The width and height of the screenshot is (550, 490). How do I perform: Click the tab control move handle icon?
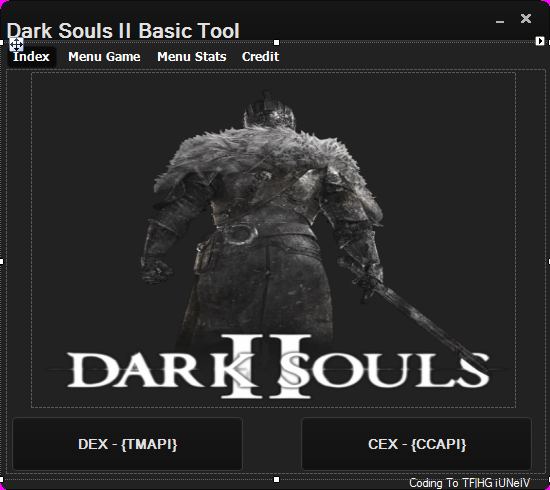coord(16,44)
